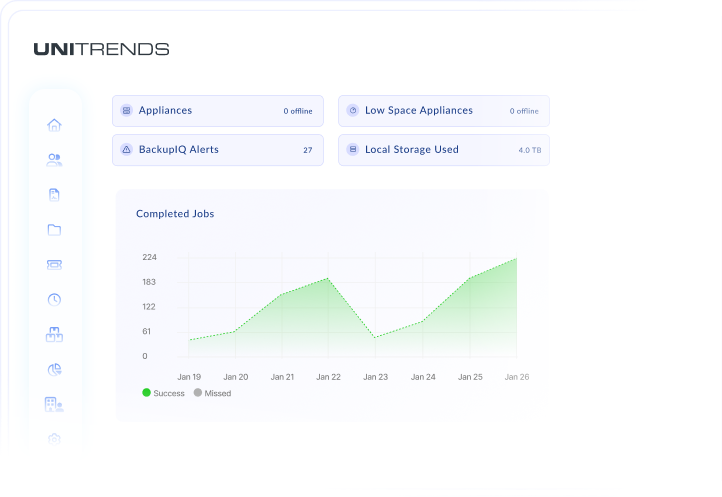Open the Users icon in sidebar
This screenshot has width=722, height=497.
54,160
